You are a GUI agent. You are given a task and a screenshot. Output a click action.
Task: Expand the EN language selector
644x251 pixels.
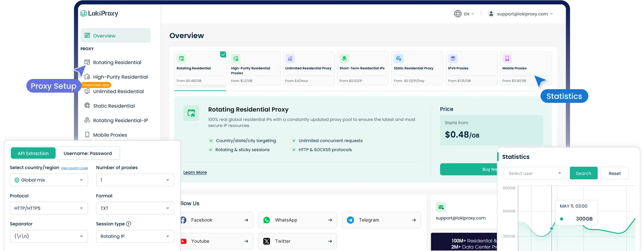[469, 14]
